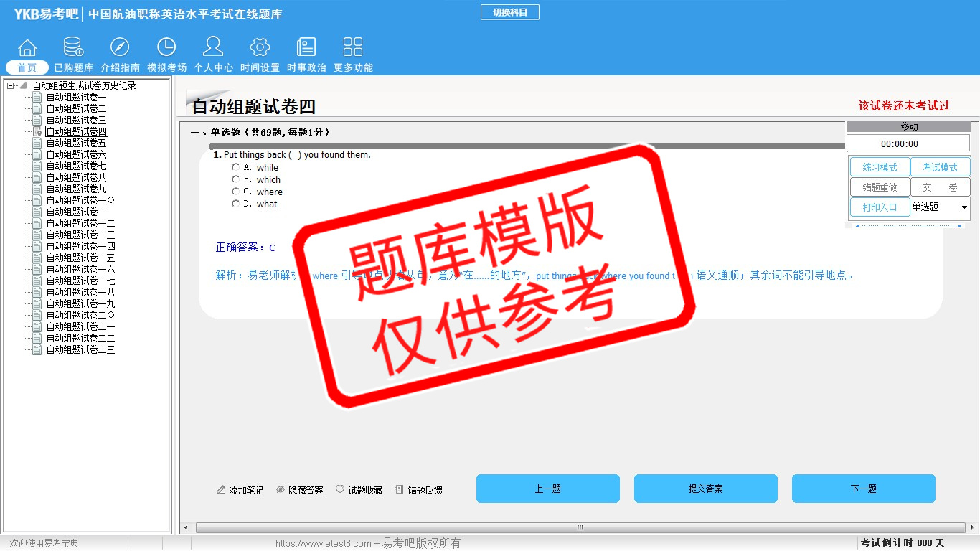The image size is (980, 551).
Task: Open 已购题库 database icon
Action: 73,48
